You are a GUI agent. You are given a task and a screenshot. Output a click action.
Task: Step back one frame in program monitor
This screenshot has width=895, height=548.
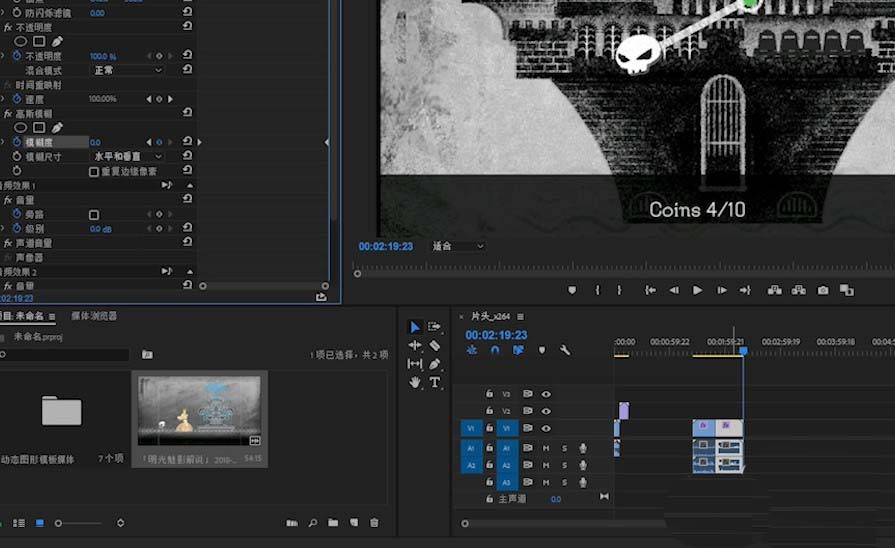[674, 290]
